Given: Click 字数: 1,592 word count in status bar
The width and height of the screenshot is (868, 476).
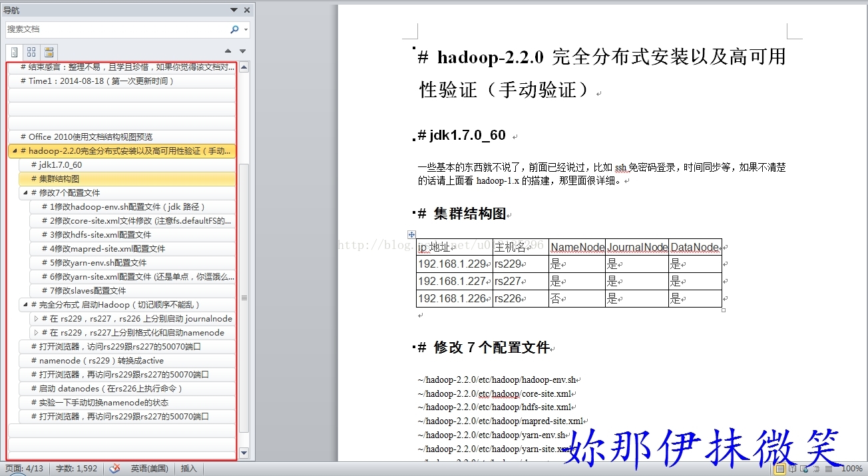Looking at the screenshot, I should point(76,469).
